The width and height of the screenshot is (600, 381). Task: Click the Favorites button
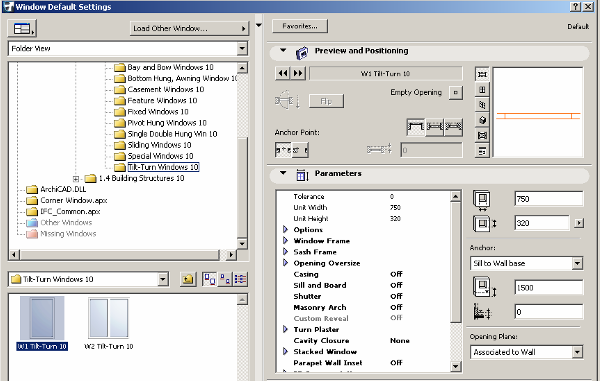300,26
